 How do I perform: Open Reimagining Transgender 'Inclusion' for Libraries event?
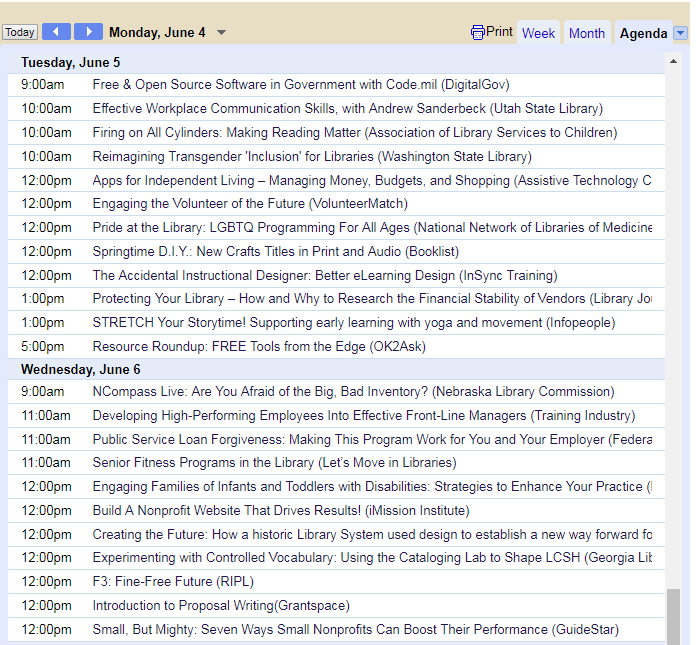click(312, 156)
